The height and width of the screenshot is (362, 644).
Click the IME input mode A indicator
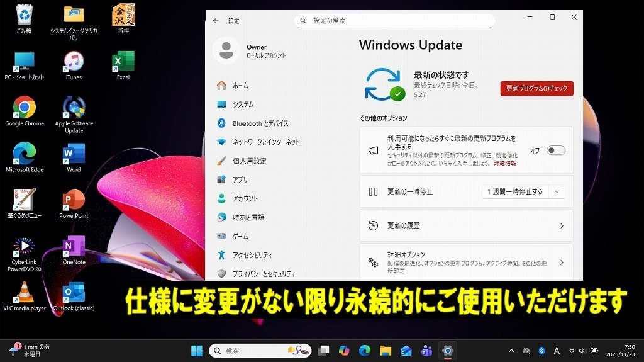point(557,351)
